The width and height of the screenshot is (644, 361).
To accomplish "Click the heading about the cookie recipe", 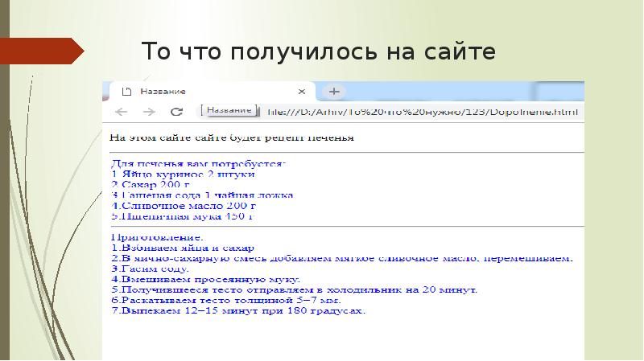I will [232, 138].
